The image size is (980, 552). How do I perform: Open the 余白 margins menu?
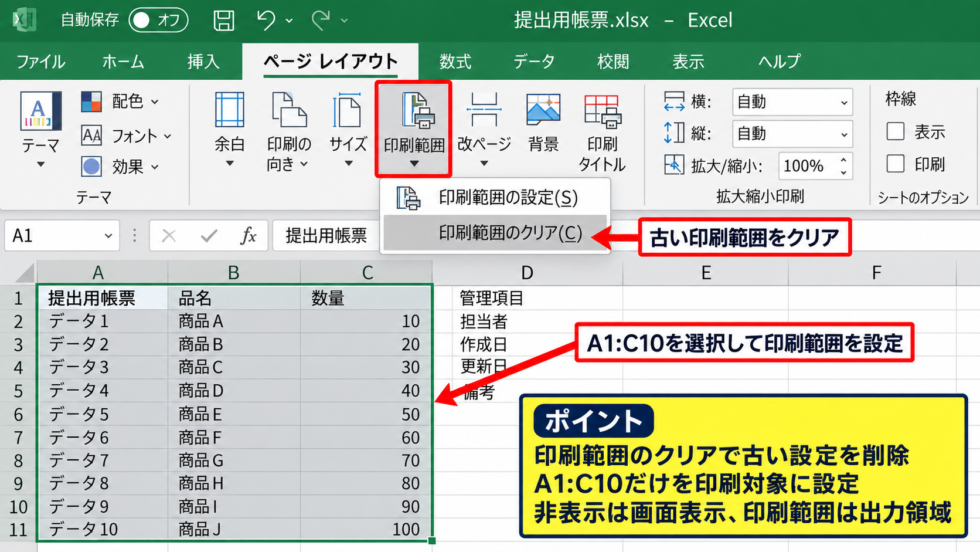(x=230, y=130)
